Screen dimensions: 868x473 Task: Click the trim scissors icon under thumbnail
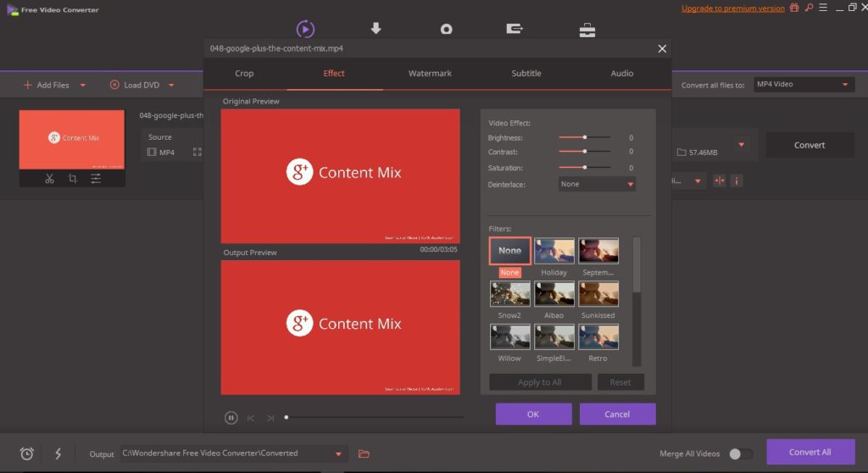(x=50, y=178)
